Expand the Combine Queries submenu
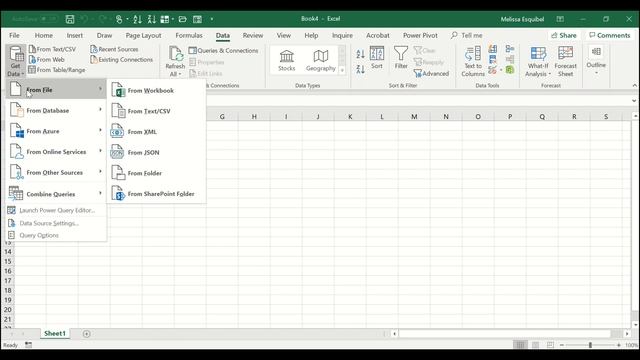640x360 pixels. coord(56,194)
